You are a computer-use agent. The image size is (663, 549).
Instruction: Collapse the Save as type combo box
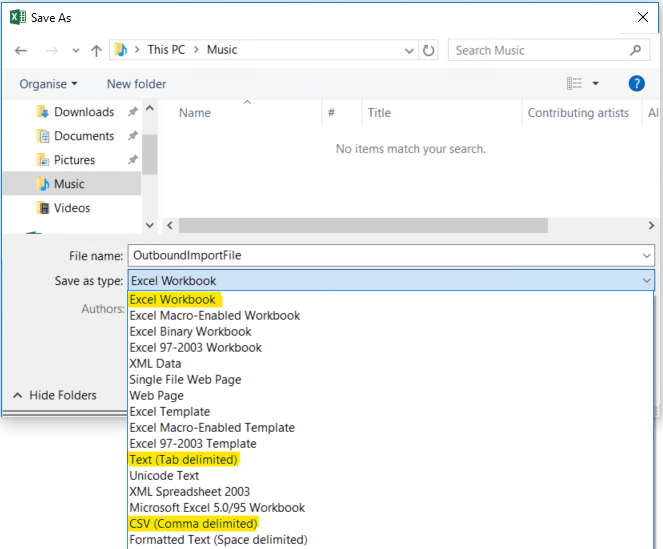point(647,281)
